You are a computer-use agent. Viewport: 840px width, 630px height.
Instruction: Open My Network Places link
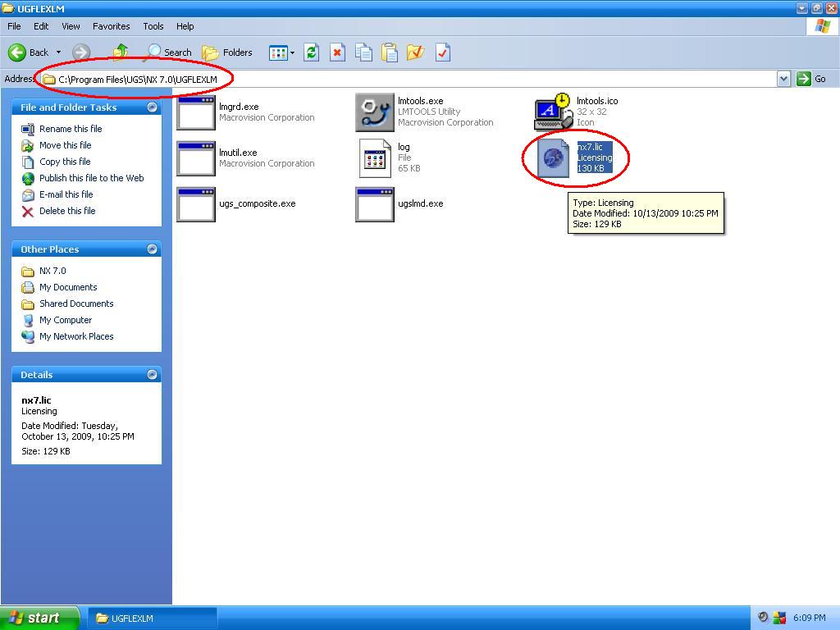click(76, 336)
